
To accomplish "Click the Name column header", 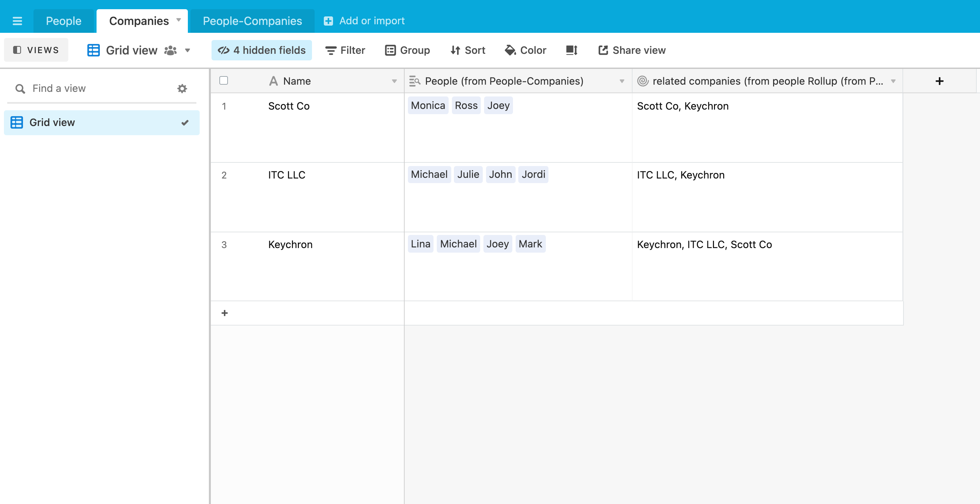I will 307,81.
